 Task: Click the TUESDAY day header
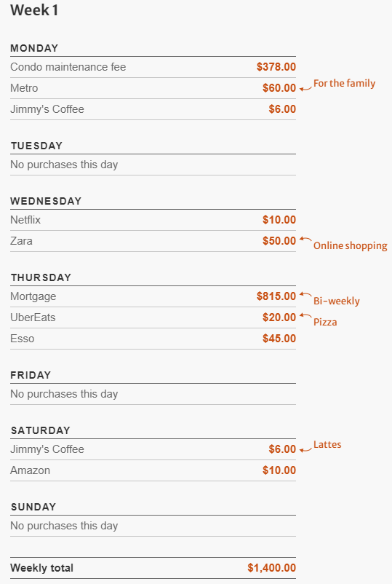point(36,146)
